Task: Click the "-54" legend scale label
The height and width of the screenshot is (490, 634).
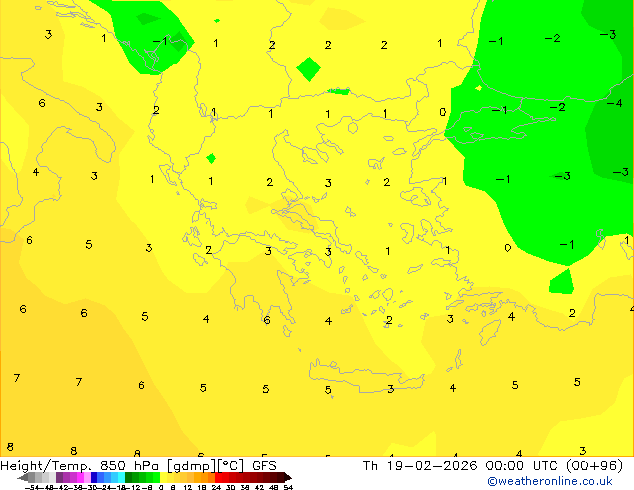Action: click(32, 487)
